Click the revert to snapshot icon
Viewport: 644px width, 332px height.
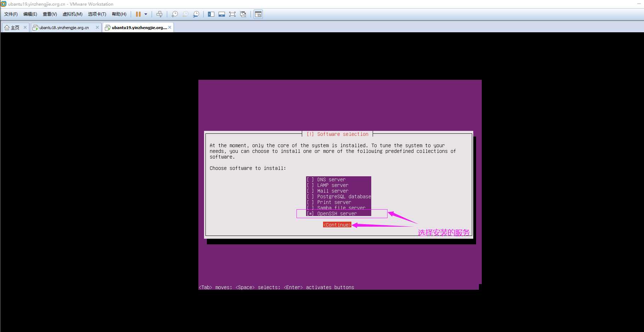click(x=185, y=14)
